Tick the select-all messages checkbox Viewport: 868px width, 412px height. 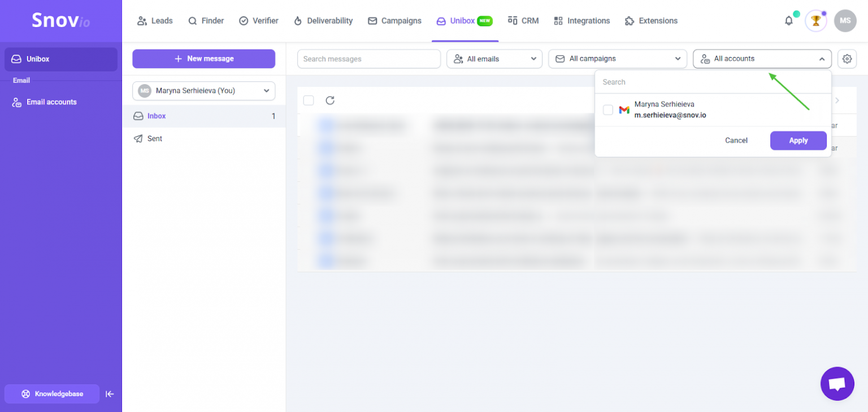(x=309, y=100)
